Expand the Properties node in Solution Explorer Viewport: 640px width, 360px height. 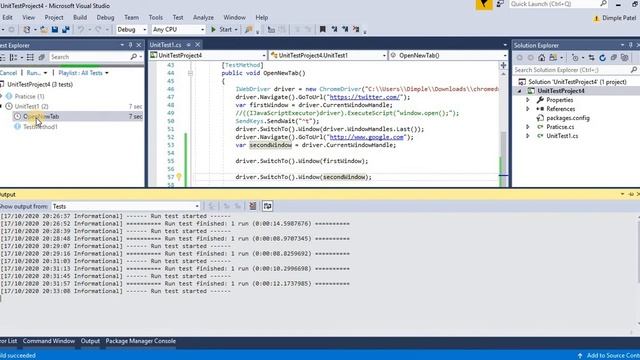pyautogui.click(x=528, y=100)
